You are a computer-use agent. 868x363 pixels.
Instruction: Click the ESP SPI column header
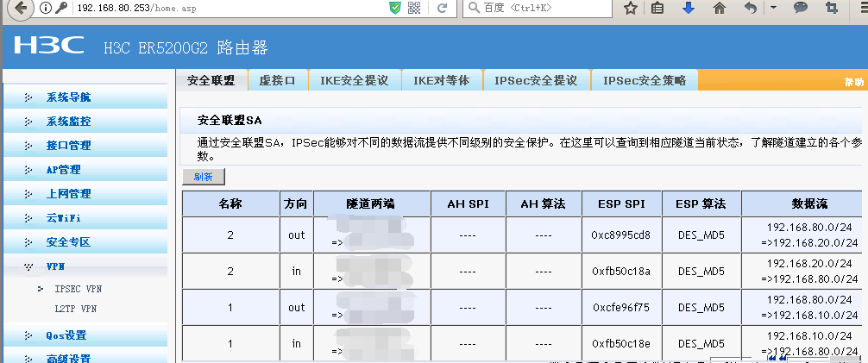[x=621, y=203]
